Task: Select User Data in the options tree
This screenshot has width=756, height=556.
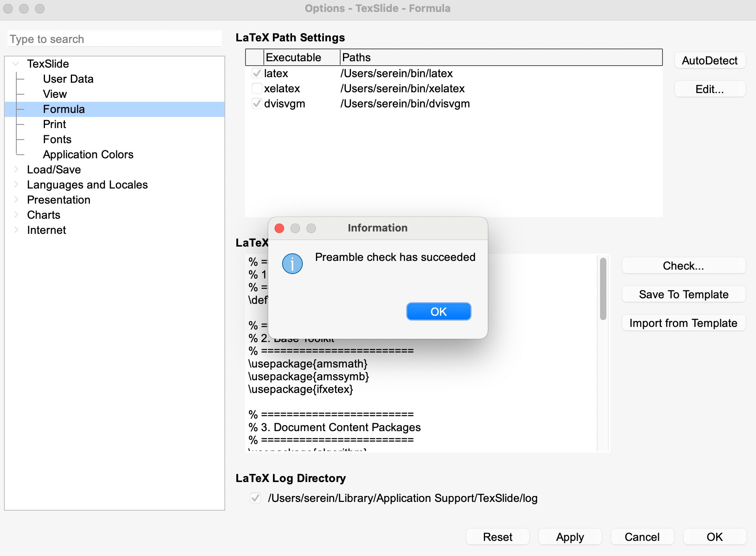Action: click(x=68, y=79)
